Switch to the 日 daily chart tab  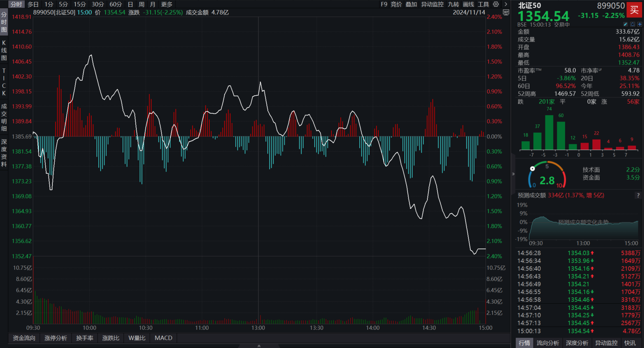tap(131, 4)
